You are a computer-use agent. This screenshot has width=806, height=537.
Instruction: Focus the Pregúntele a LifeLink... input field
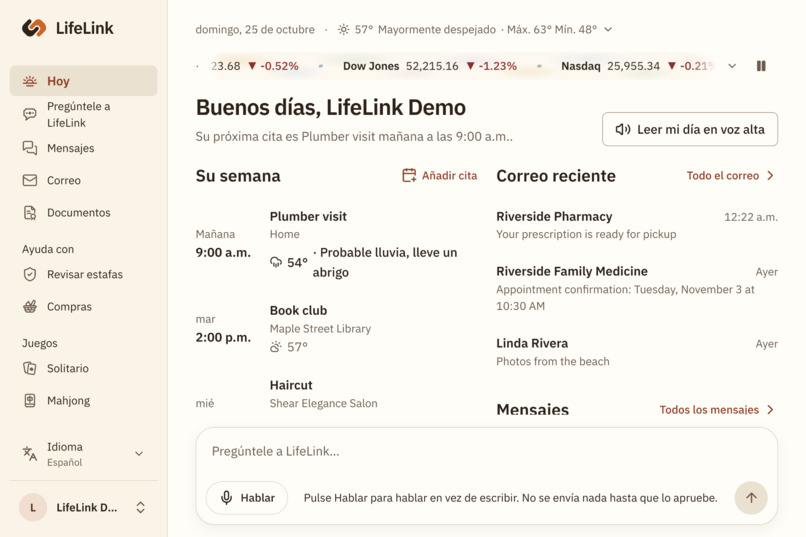[486, 451]
